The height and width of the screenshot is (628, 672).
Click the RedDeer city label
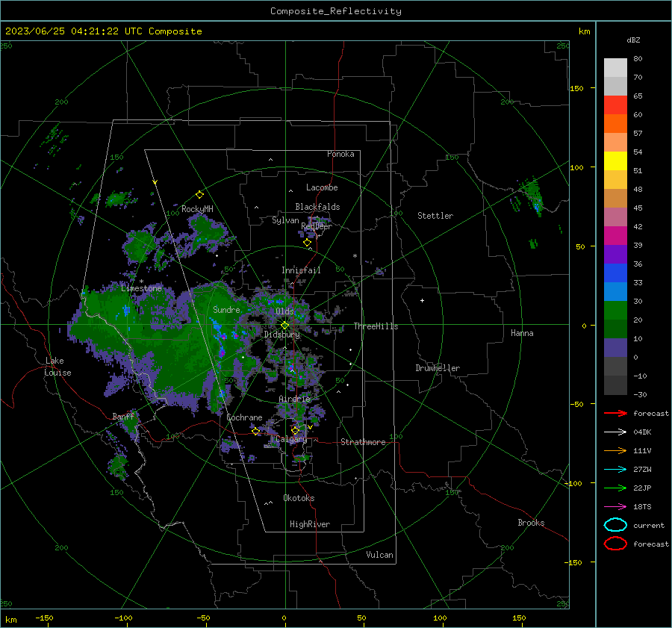coord(317,226)
